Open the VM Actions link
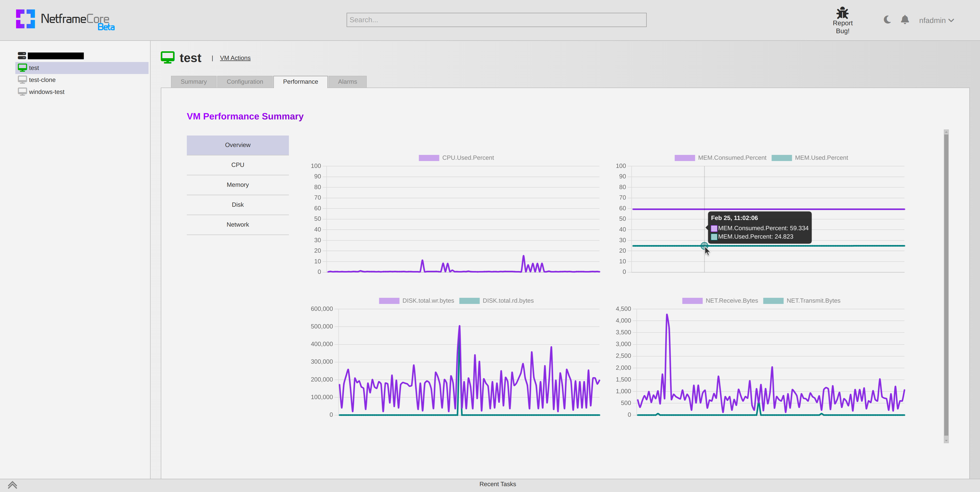This screenshot has height=492, width=980. pos(235,58)
